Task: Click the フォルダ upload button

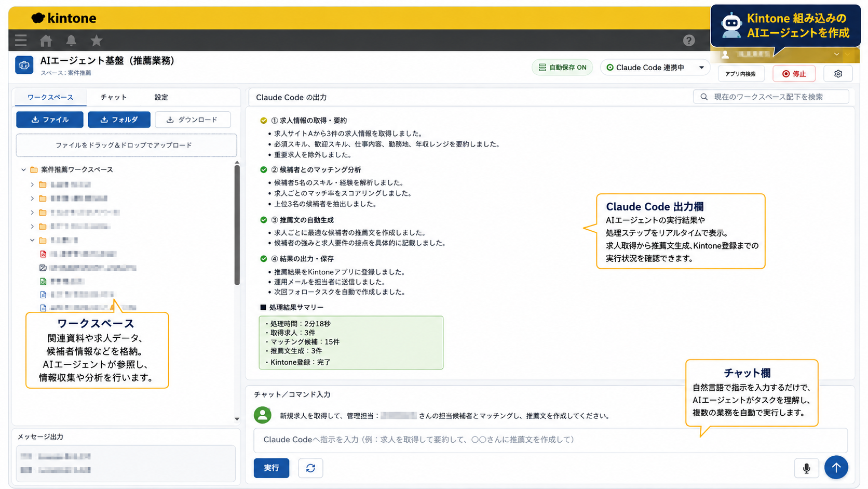Action: pyautogui.click(x=119, y=120)
